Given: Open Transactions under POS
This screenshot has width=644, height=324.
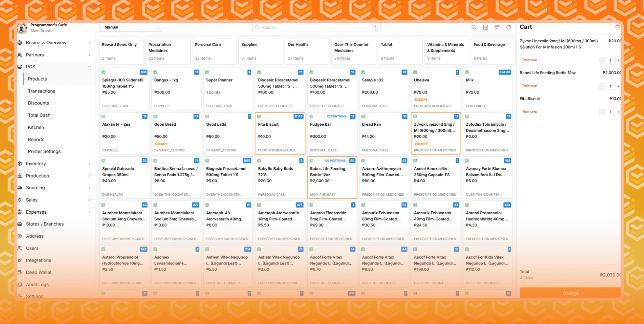Looking at the screenshot, I should 41,91.
